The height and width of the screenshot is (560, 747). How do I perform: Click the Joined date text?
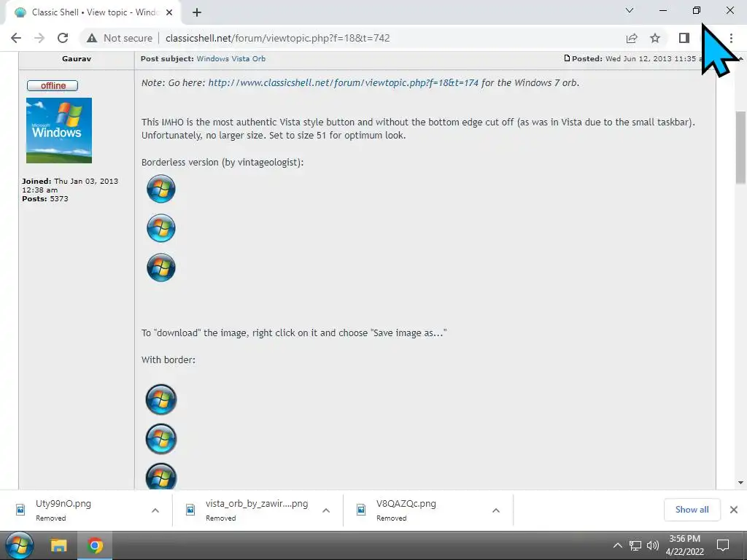tap(70, 185)
